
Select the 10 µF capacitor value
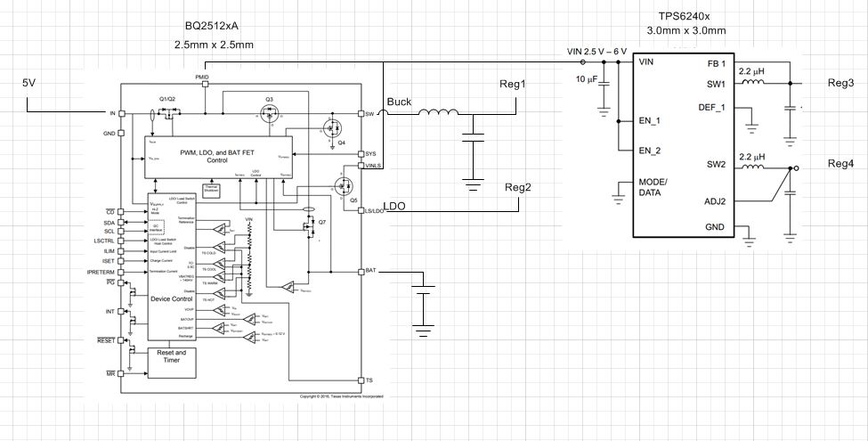587,79
